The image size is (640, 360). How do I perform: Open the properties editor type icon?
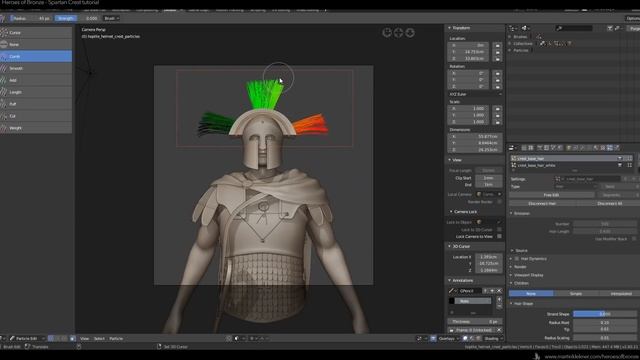click(x=513, y=148)
